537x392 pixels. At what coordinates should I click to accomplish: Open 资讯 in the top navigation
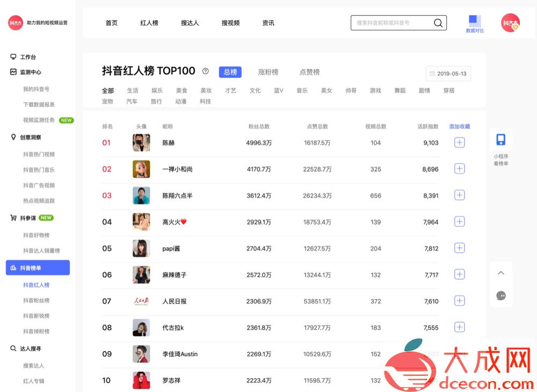(x=268, y=23)
